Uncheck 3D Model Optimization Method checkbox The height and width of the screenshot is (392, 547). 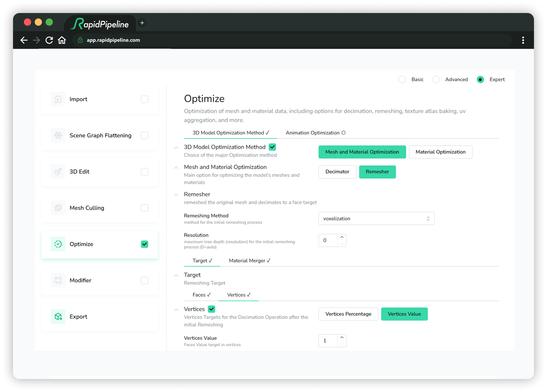272,147
